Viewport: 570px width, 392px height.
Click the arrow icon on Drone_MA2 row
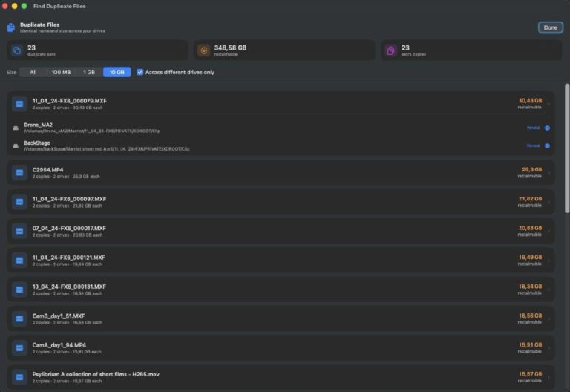tap(547, 128)
